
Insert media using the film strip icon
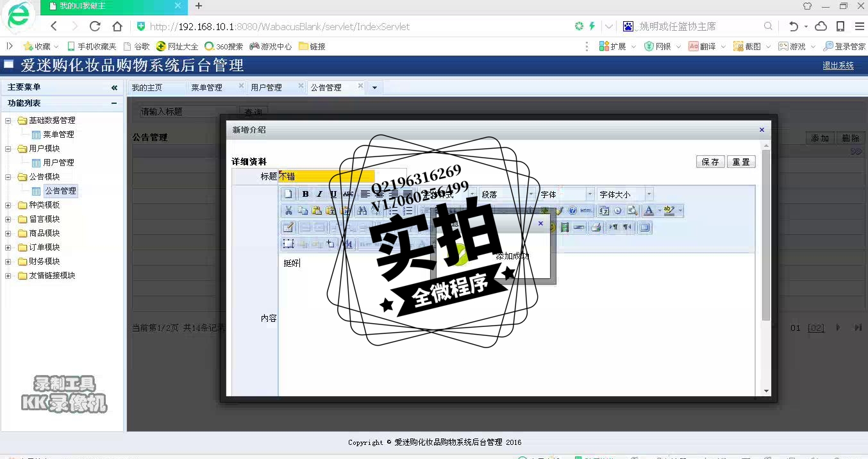pyautogui.click(x=565, y=227)
